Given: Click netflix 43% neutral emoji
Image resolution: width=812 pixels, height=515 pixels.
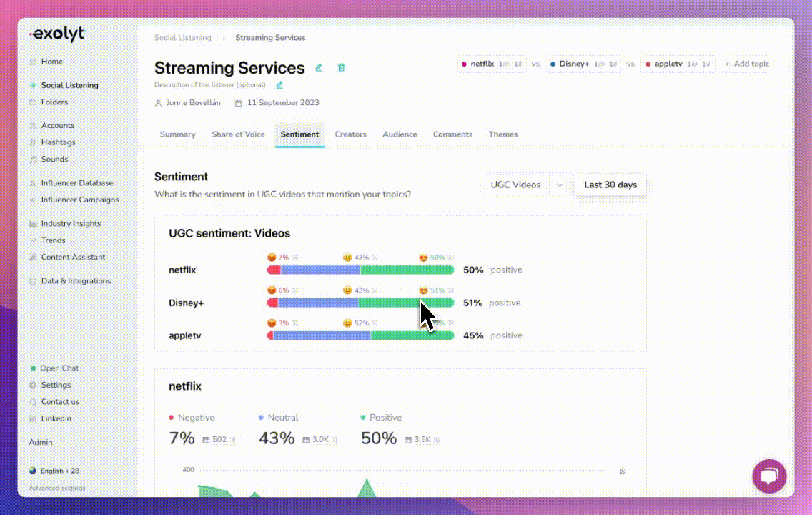Looking at the screenshot, I should tap(347, 257).
